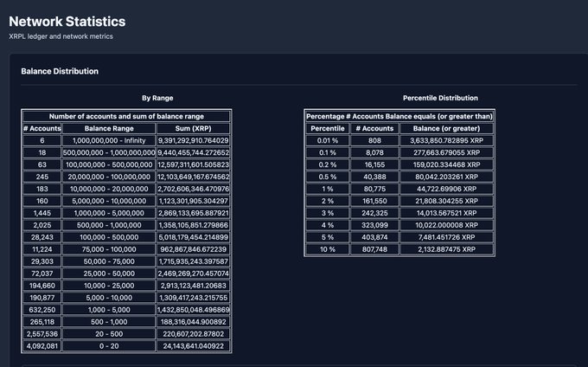Click the 72,037 accounts cell
Viewport: 588px width, 367px height.
(x=42, y=274)
